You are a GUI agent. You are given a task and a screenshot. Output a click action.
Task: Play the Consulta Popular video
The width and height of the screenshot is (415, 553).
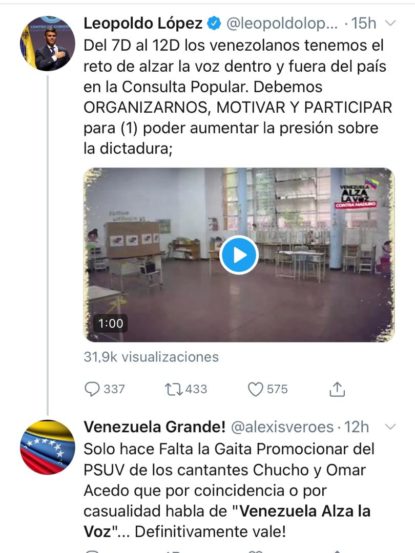[239, 255]
